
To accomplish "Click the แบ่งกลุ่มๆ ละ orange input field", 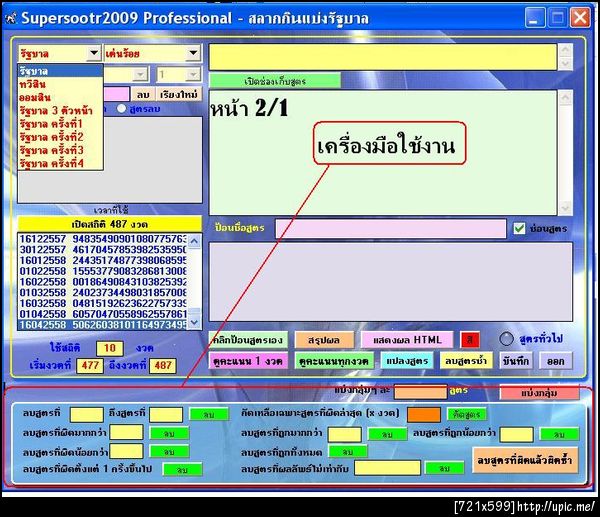I will [420, 392].
